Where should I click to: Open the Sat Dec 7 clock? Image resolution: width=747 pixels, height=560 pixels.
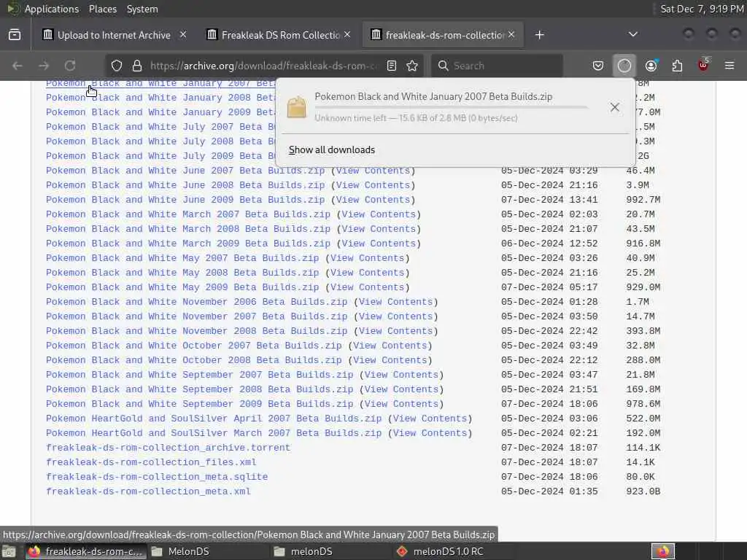pyautogui.click(x=702, y=9)
